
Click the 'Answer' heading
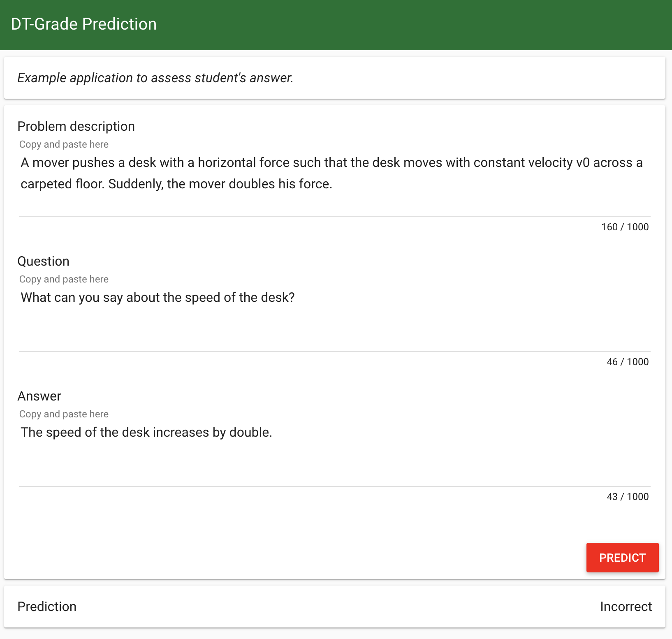pyautogui.click(x=39, y=396)
